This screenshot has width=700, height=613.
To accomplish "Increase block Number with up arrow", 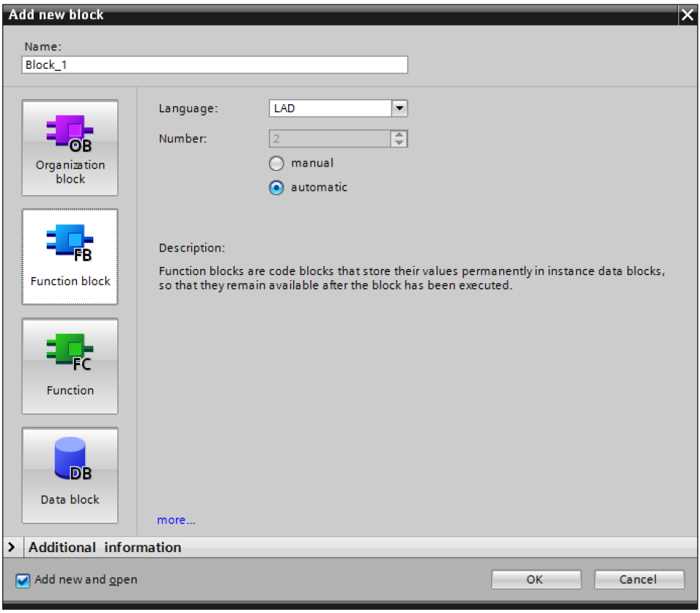I will pos(399,134).
